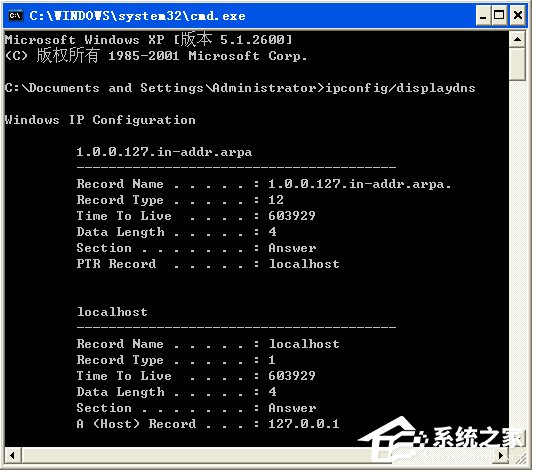The image size is (533, 471).
Task: Click the C:\WINDOWS\system32\cmd.exe title bar text
Action: pos(137,16)
